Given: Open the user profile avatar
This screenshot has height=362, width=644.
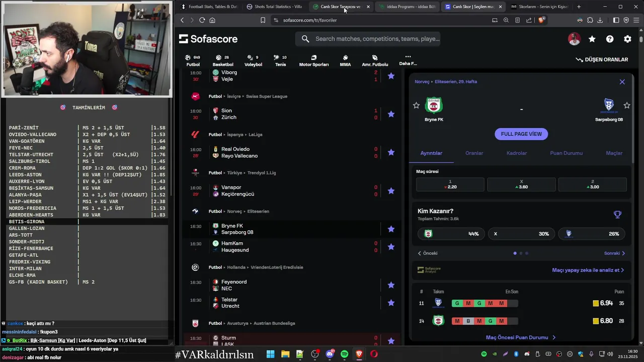Looking at the screenshot, I should coord(574,39).
